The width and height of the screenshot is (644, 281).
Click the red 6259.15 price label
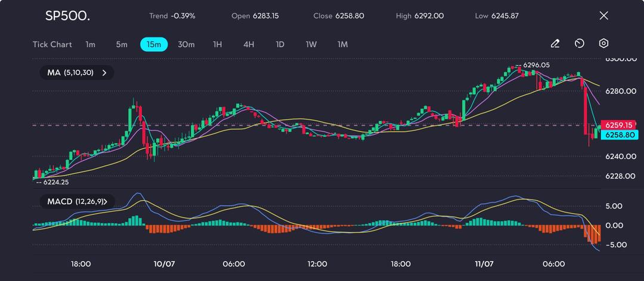tap(618, 125)
